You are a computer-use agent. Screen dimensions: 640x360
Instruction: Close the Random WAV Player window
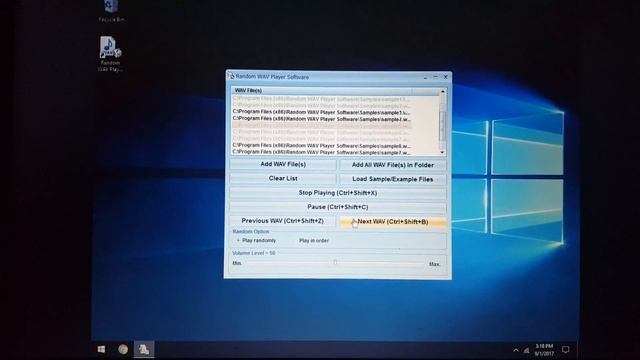446,77
